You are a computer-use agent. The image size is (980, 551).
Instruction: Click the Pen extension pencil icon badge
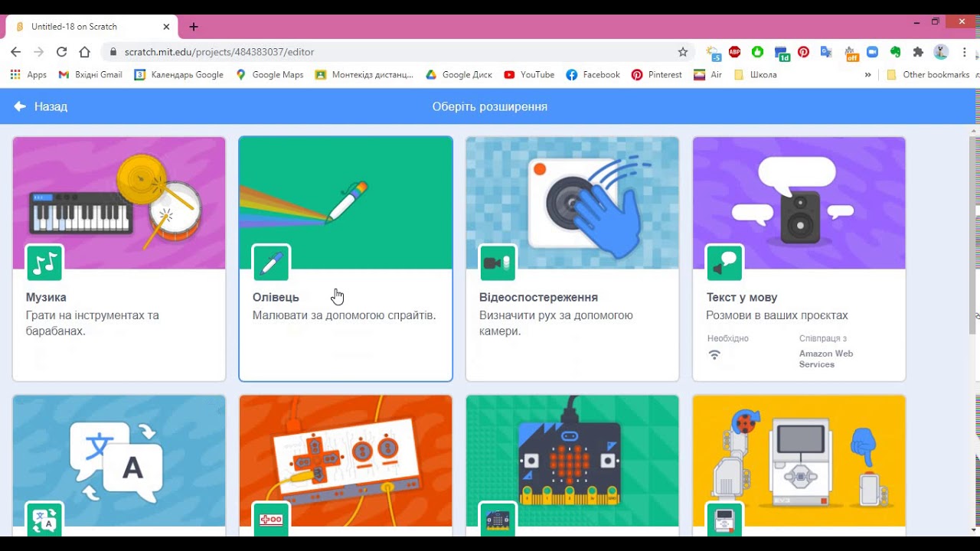click(x=271, y=263)
